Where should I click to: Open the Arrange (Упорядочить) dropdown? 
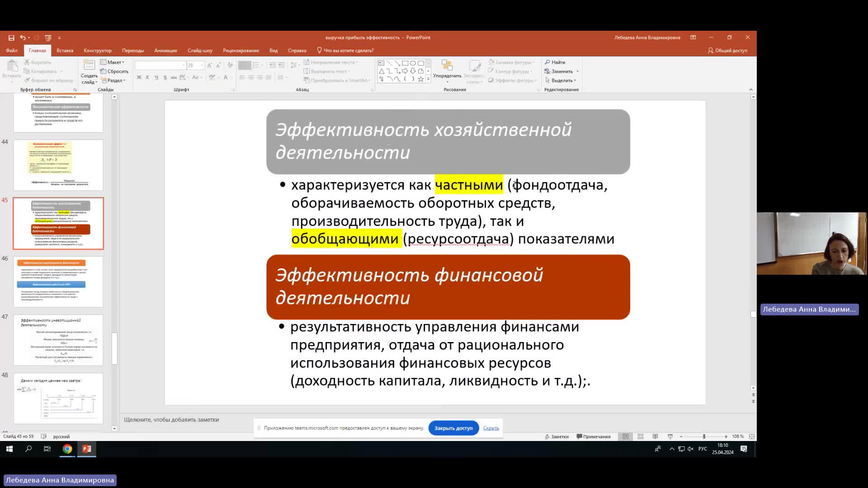(x=447, y=71)
